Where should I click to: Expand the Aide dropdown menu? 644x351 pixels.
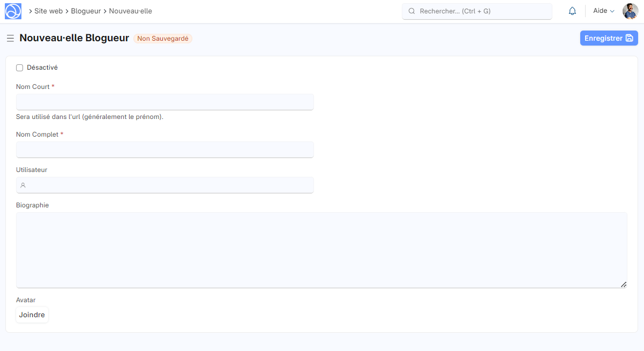coord(603,11)
